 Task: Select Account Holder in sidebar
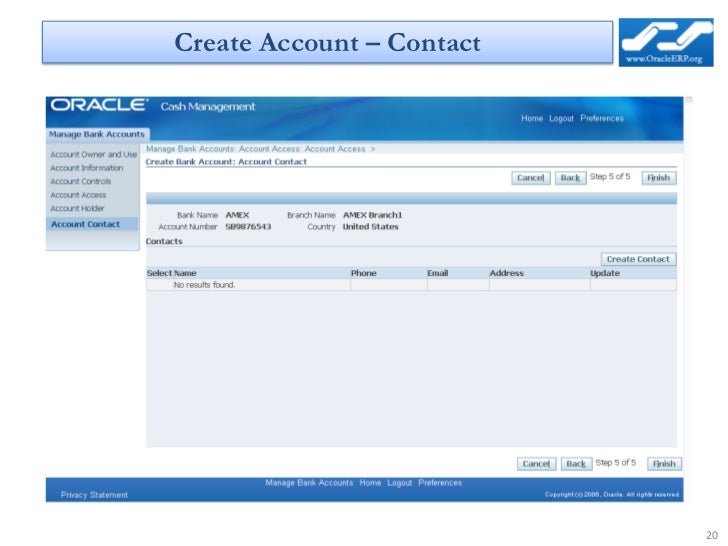77,208
